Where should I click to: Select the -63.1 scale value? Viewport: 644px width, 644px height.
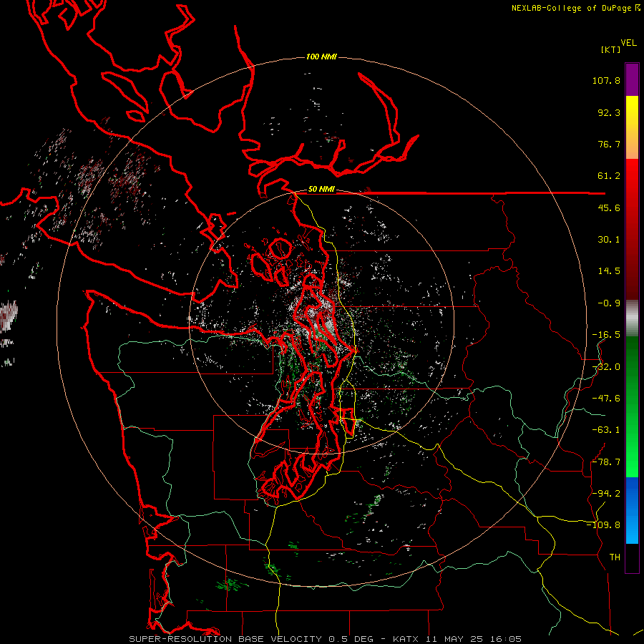tap(606, 430)
